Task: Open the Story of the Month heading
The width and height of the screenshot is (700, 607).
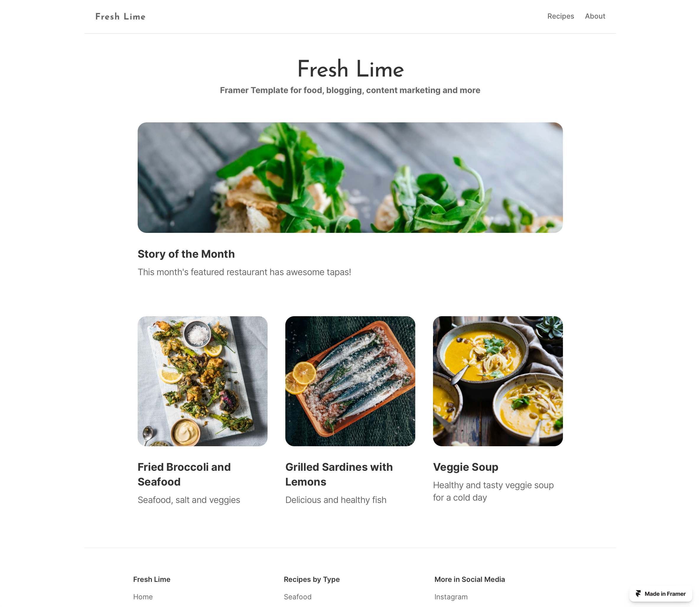Action: [x=186, y=254]
